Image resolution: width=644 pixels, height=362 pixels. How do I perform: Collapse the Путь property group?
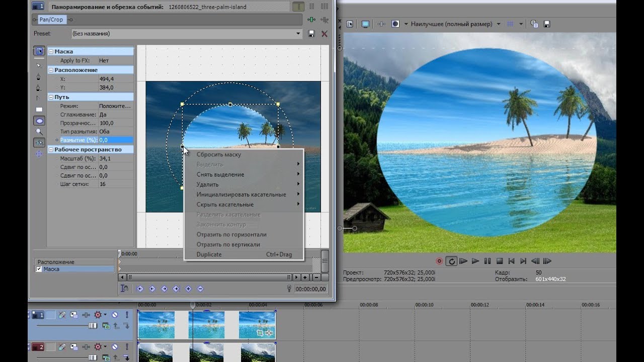[x=51, y=97]
